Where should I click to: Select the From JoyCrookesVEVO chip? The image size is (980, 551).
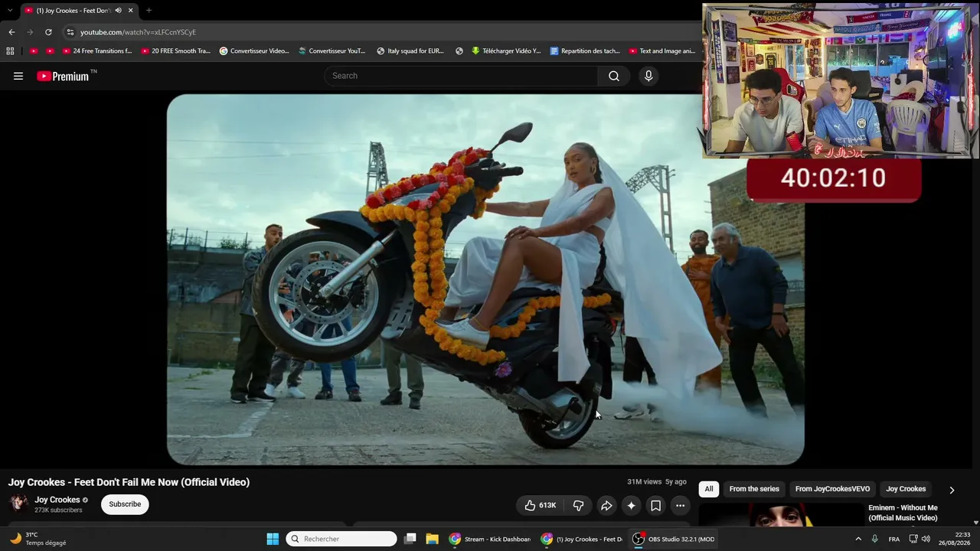832,489
